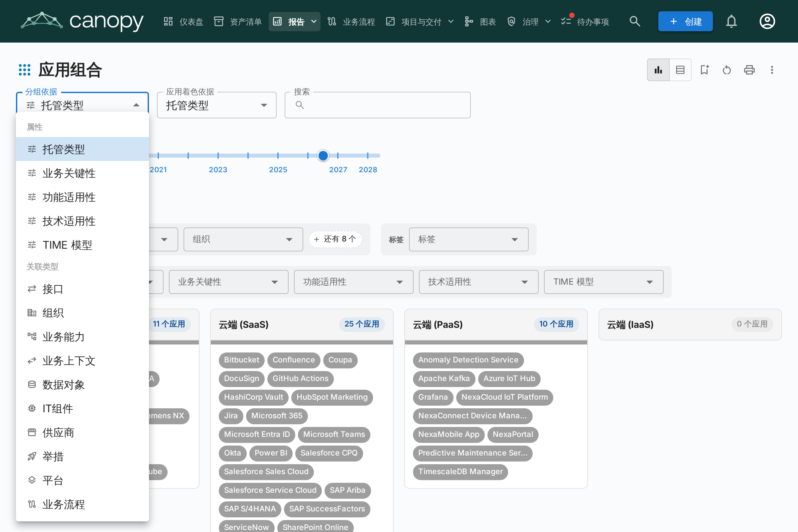Open the 组织 filter dropdown
Screen dimensions: 798x532
pos(243,239)
